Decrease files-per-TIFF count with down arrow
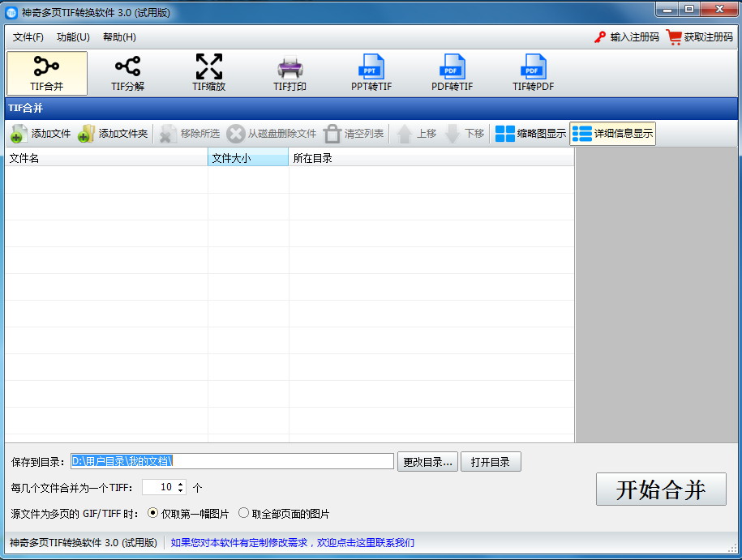This screenshot has height=560, width=742. (x=180, y=491)
